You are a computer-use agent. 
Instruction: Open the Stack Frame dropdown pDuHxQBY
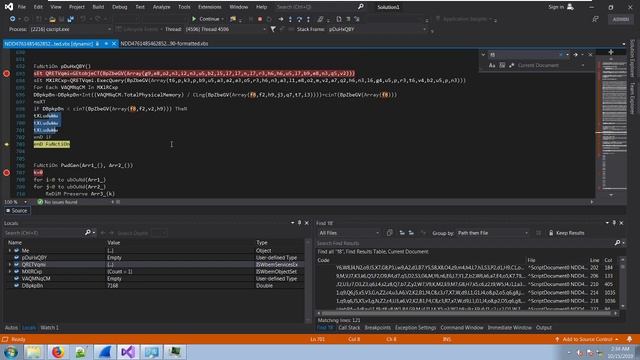point(377,29)
